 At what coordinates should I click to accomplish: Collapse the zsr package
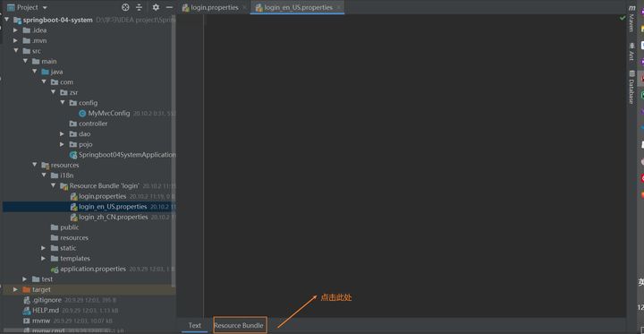[x=53, y=92]
